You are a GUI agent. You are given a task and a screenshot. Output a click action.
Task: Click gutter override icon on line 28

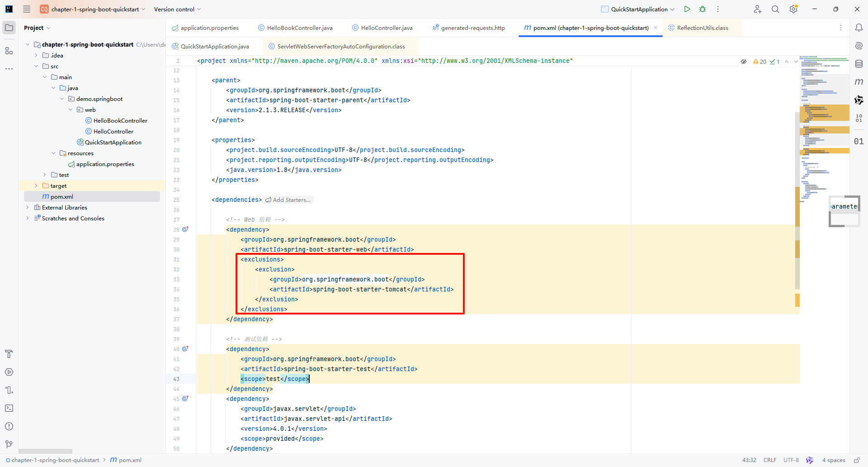pyautogui.click(x=185, y=229)
